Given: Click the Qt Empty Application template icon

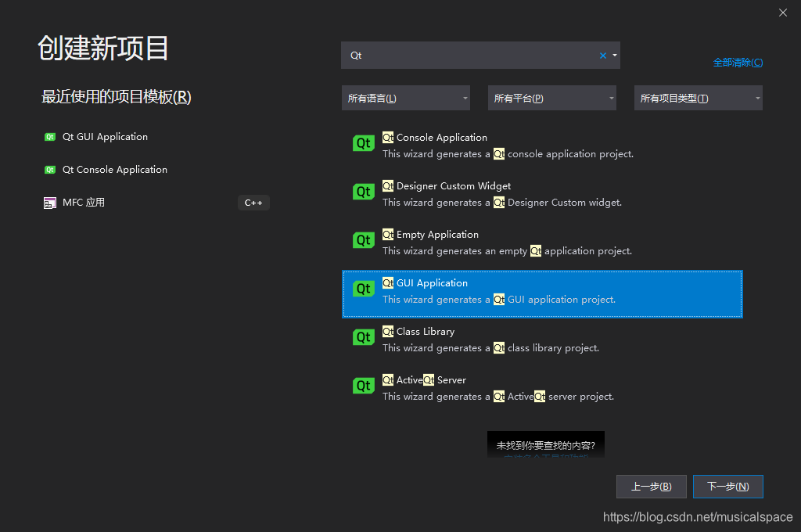Looking at the screenshot, I should [x=363, y=240].
